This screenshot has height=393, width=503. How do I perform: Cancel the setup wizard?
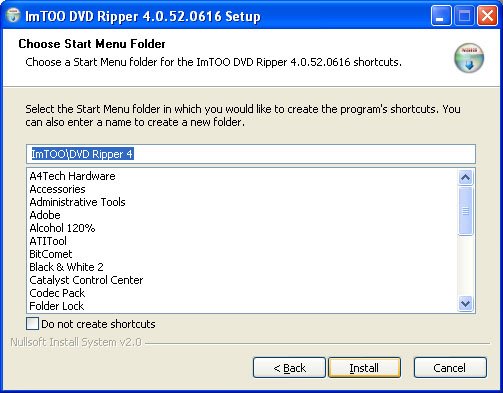coord(450,368)
